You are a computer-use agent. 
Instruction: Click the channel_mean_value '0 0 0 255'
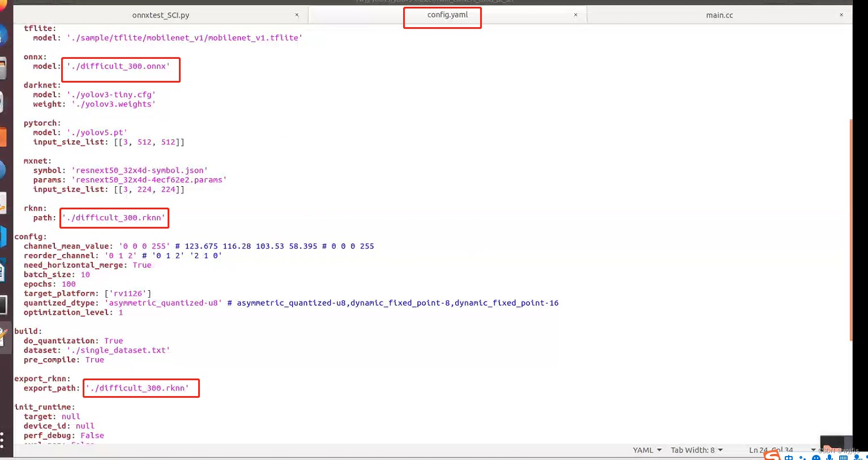click(144, 246)
